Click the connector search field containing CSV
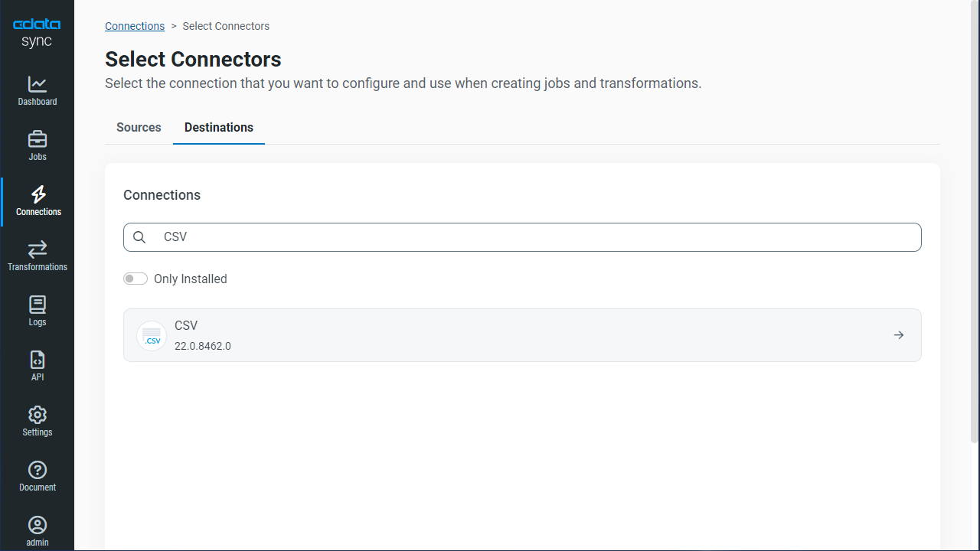The height and width of the screenshot is (551, 980). (536, 237)
